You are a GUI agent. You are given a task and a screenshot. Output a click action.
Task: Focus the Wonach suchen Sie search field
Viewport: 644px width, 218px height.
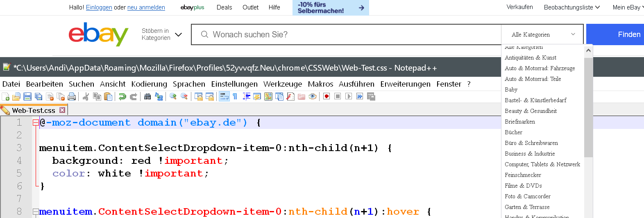pyautogui.click(x=346, y=34)
